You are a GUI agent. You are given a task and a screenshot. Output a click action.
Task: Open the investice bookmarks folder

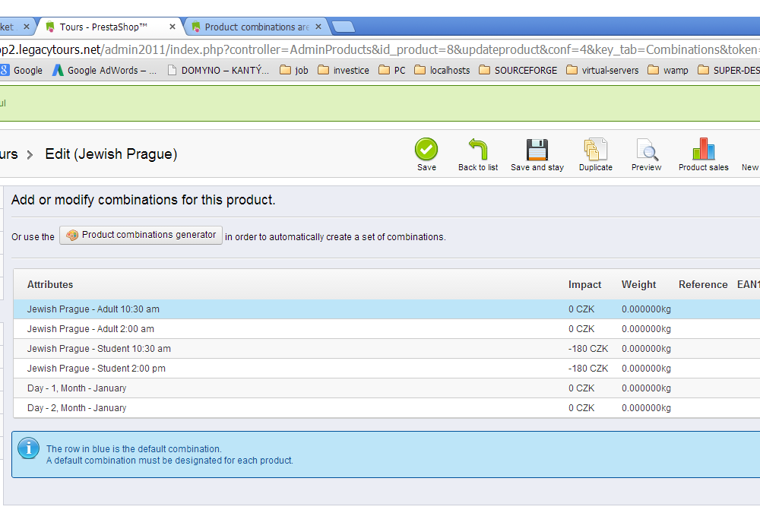coord(344,70)
